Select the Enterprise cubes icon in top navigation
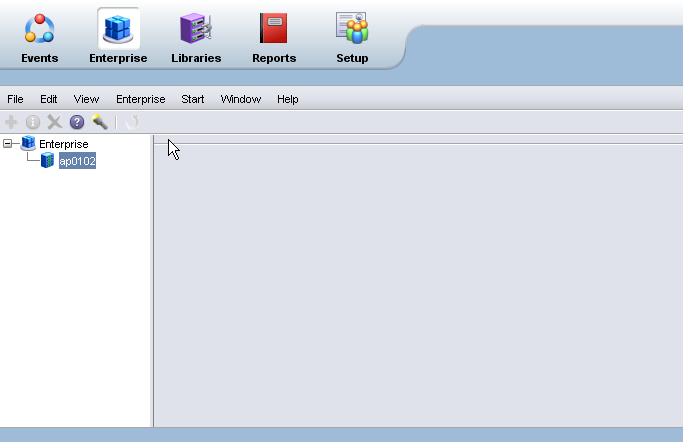The image size is (683, 442). [118, 29]
